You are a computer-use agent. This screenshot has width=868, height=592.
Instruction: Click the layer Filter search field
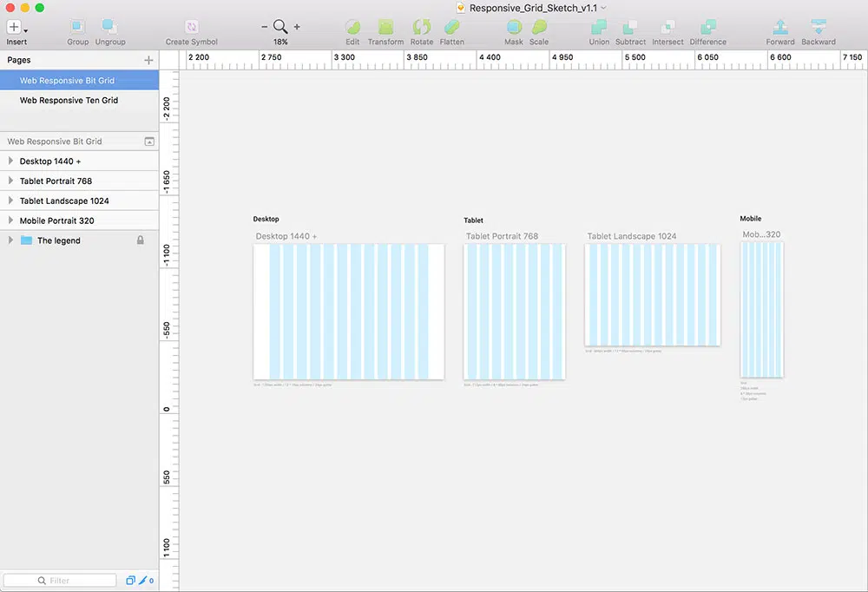coord(60,581)
